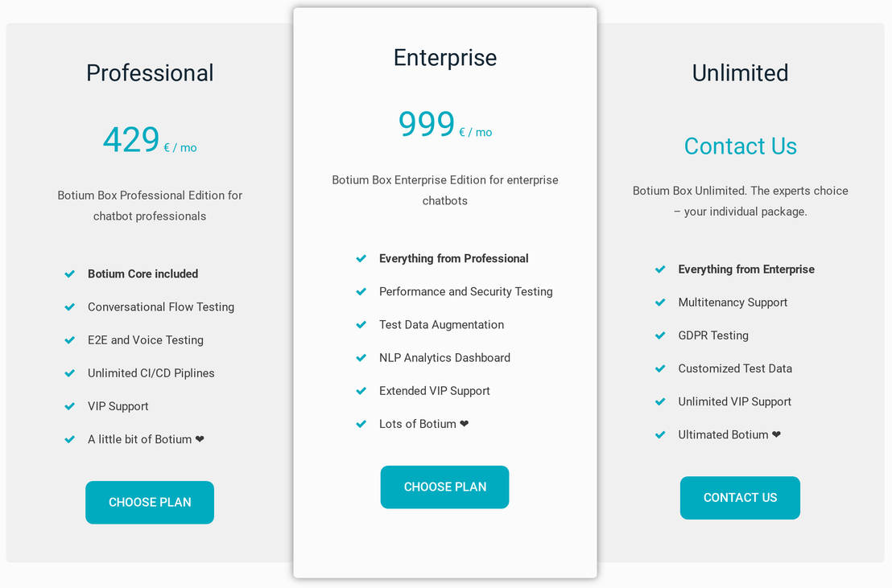This screenshot has width=892, height=588.
Task: Click the 999 euro monthly price
Action: click(x=425, y=124)
